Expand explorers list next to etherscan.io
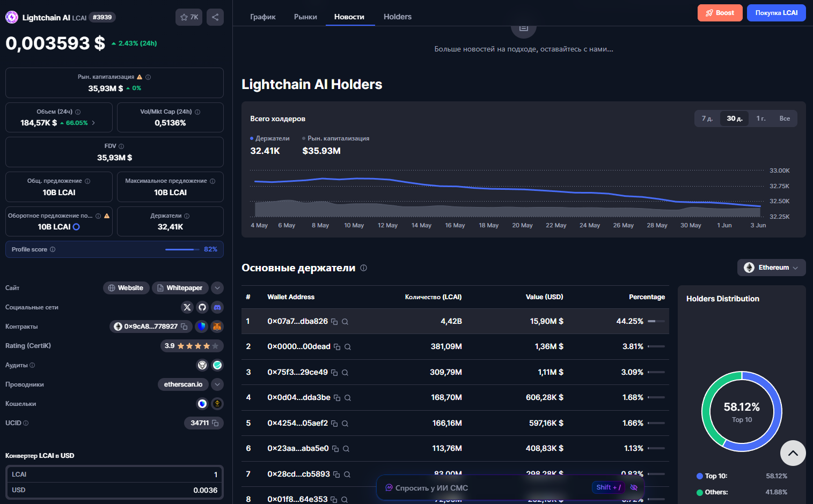The height and width of the screenshot is (504, 813). tap(217, 384)
